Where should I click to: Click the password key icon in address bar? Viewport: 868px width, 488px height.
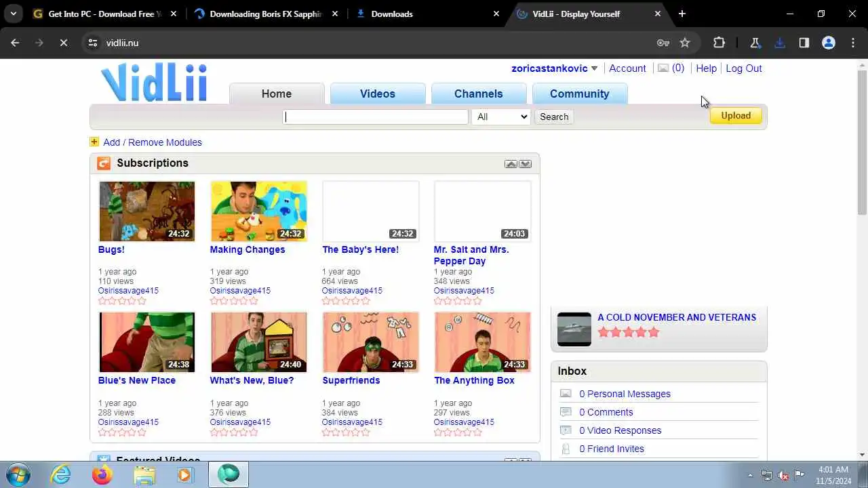coord(663,43)
